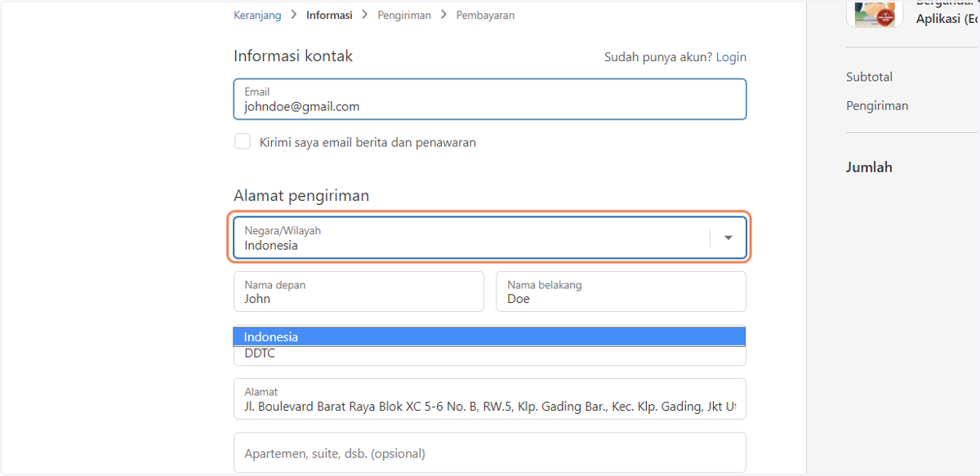
Task: Click the dropdown arrow in Negara/Wilayah
Action: 728,238
